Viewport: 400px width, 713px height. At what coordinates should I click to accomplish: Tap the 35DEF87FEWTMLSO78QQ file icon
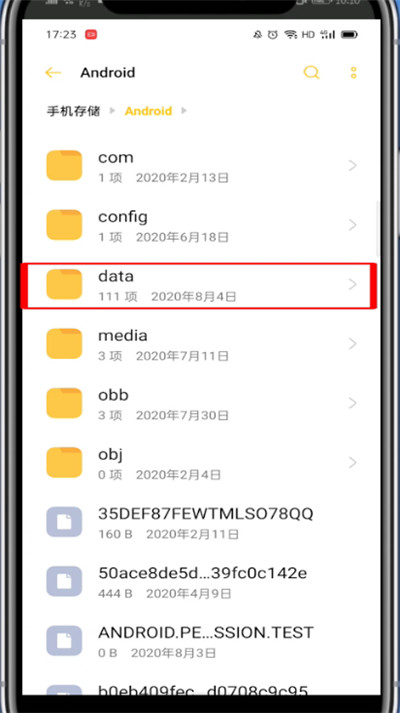(x=64, y=522)
